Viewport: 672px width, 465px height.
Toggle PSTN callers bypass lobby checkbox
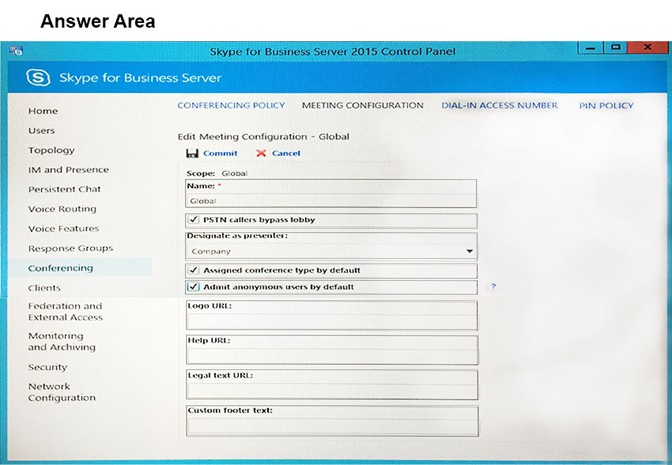click(194, 220)
